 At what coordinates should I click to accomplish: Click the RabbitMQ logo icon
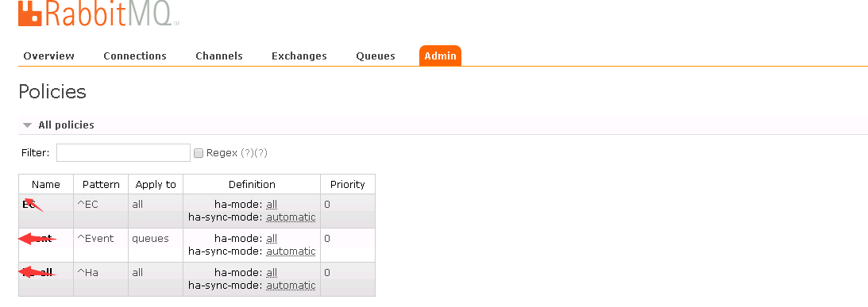(30, 12)
